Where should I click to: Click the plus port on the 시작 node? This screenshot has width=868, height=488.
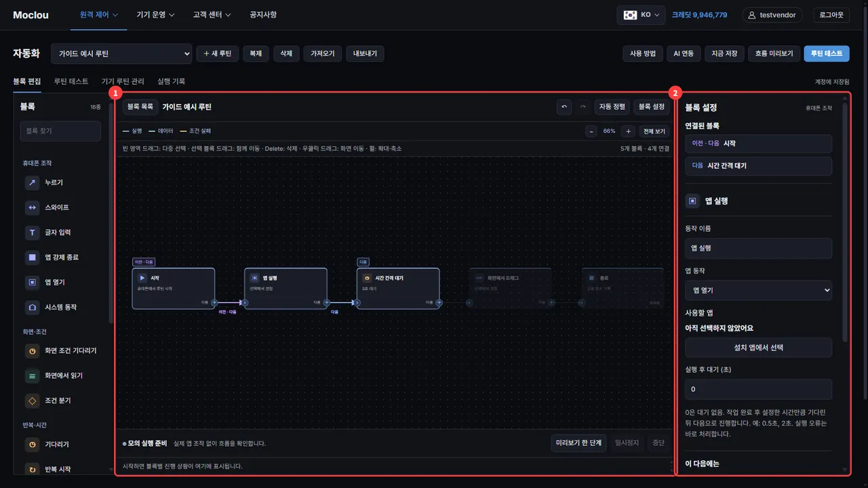pyautogui.click(x=214, y=303)
